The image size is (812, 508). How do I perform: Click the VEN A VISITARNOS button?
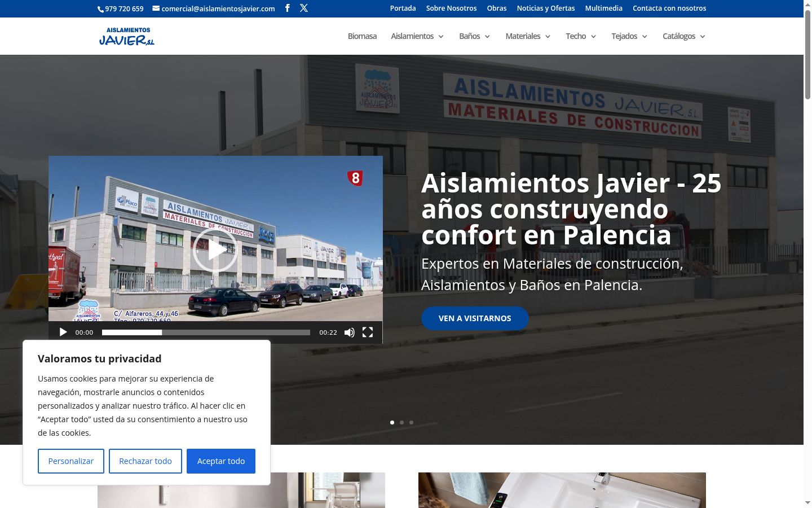(475, 318)
